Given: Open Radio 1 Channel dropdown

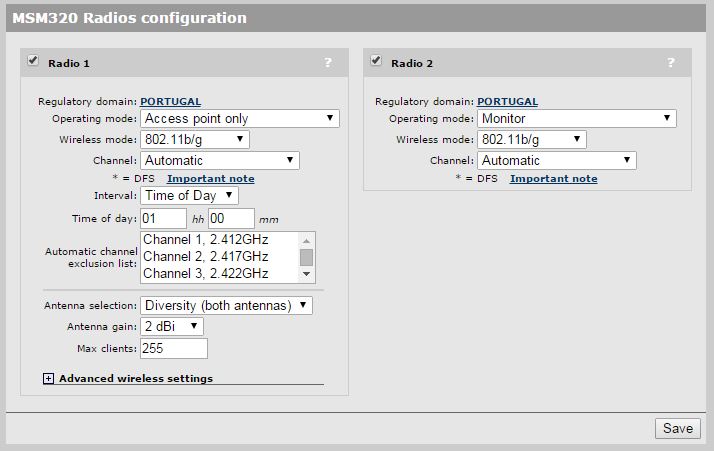Looking at the screenshot, I should pos(220,160).
